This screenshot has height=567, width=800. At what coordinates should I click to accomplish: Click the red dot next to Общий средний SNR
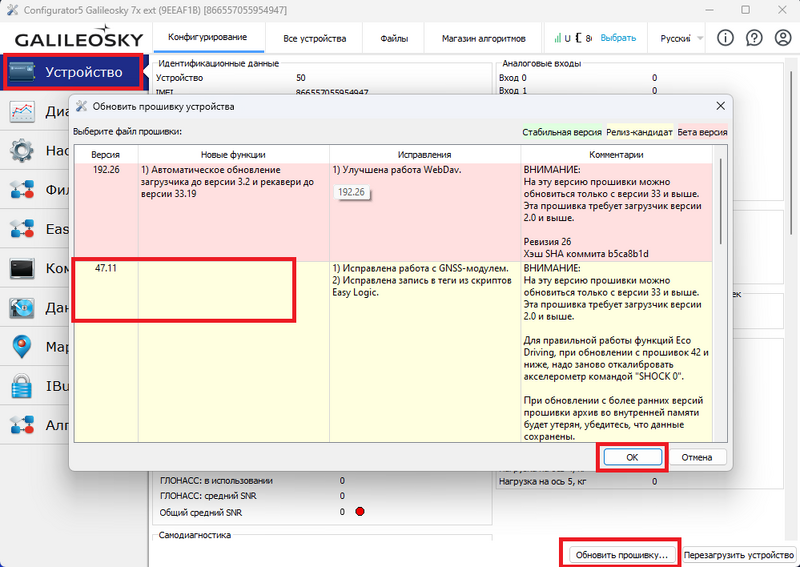[x=360, y=511]
